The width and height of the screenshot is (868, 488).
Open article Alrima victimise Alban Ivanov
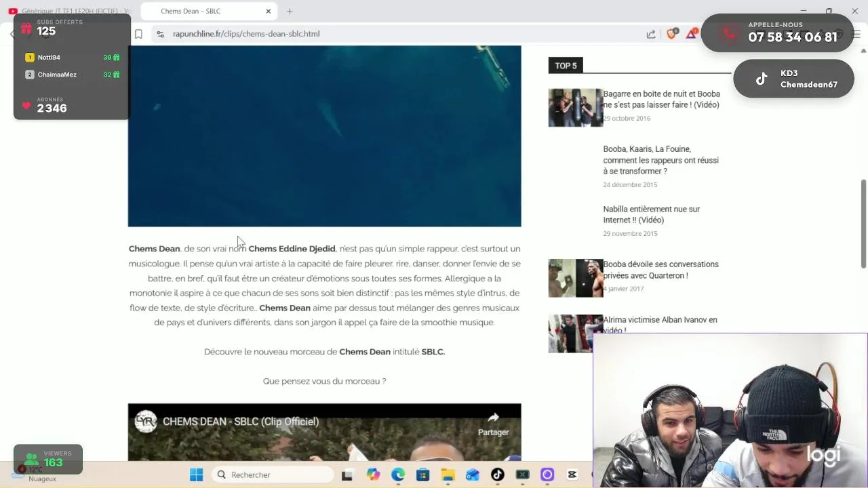coord(660,325)
